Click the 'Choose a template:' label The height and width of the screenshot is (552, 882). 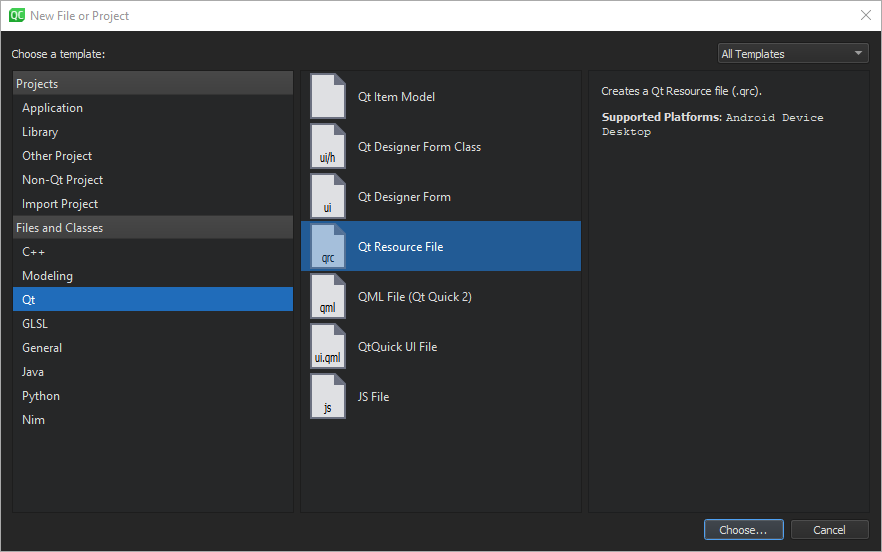(58, 54)
